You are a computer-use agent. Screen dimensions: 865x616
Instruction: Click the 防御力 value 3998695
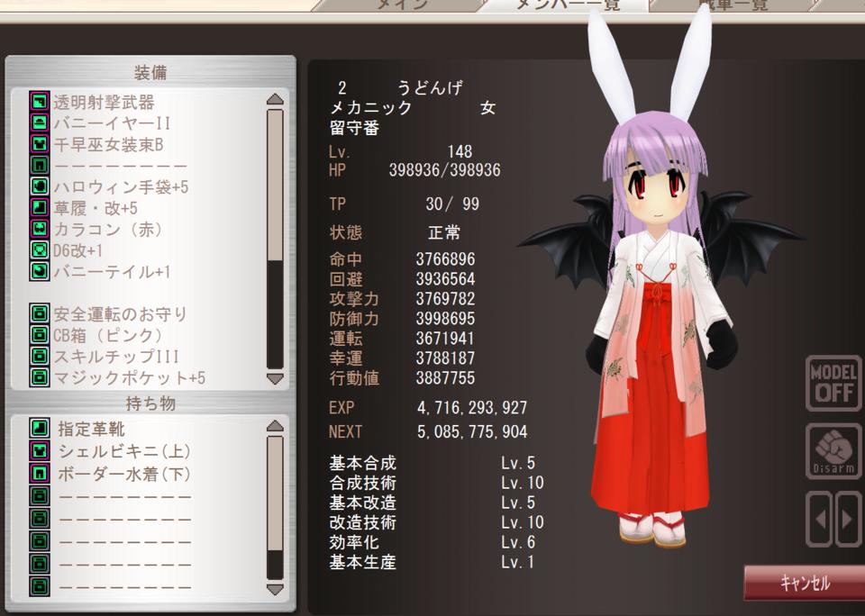(445, 318)
